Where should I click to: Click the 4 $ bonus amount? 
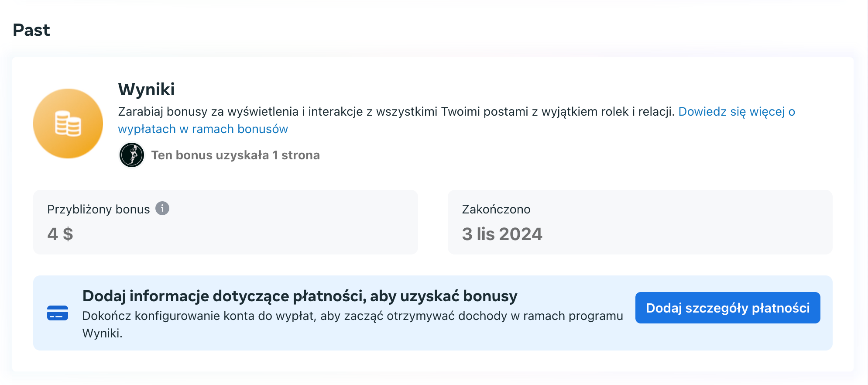[x=60, y=234]
